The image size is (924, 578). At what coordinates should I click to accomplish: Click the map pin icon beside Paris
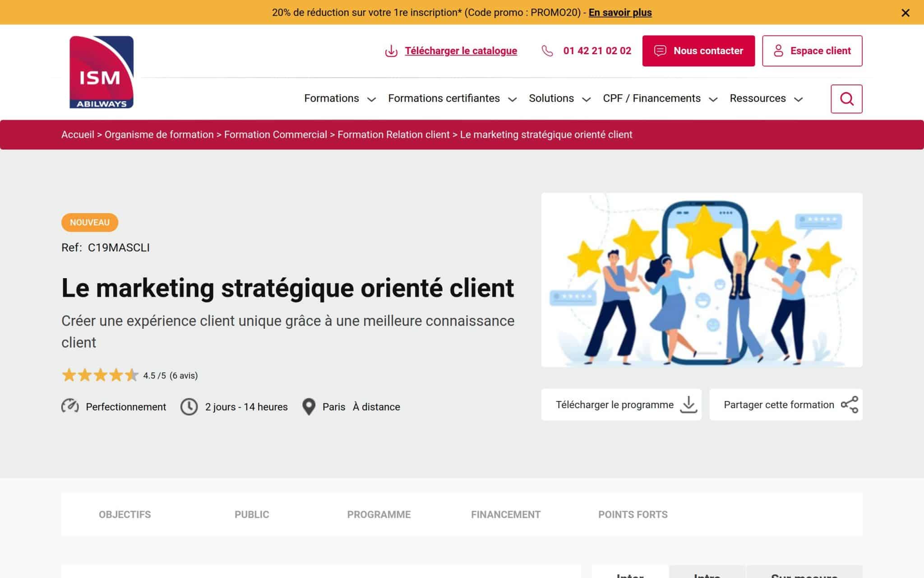(x=309, y=406)
